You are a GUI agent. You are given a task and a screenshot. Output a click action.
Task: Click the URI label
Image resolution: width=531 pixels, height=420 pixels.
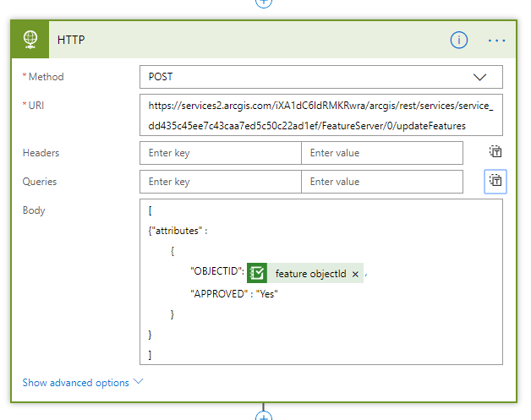(36, 106)
